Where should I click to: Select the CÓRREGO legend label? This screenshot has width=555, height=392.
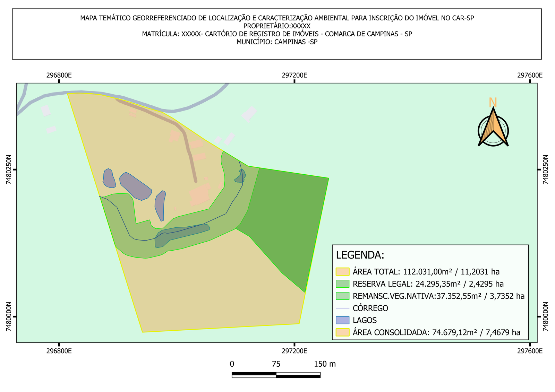click(x=370, y=308)
